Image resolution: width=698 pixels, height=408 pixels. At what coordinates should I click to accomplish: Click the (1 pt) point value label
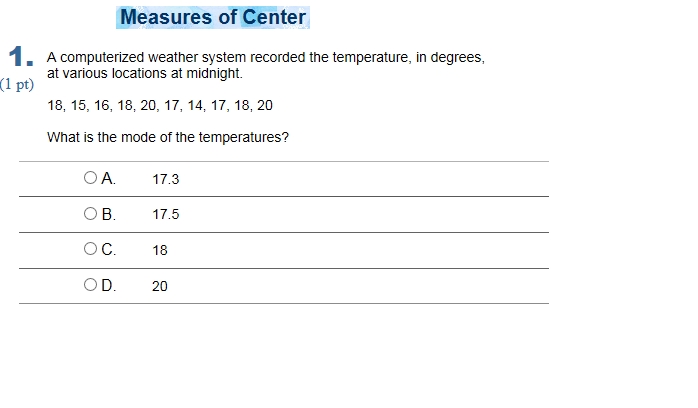[17, 84]
